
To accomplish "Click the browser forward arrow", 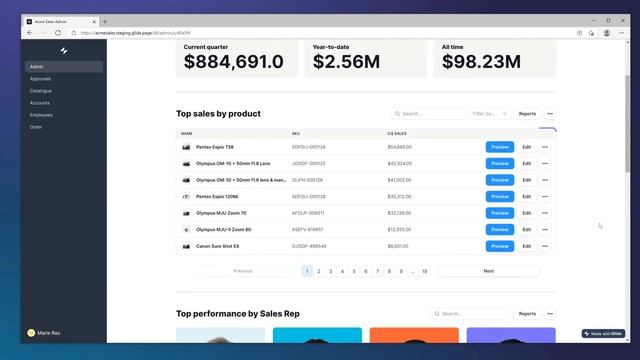I will tap(44, 33).
